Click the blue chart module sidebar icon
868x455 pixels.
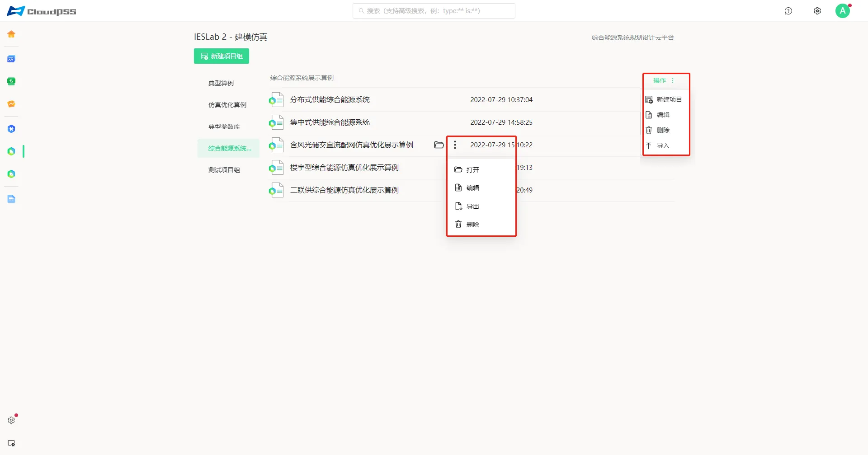pos(11,59)
